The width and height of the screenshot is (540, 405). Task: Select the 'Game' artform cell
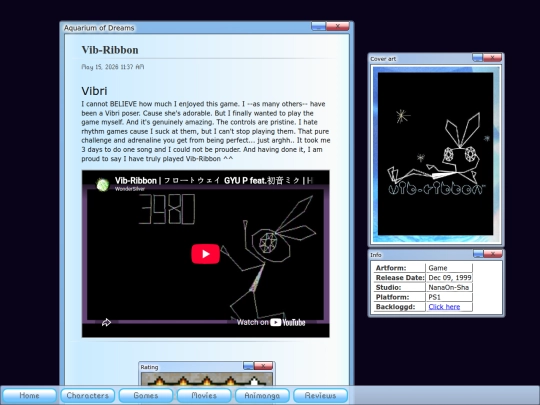(x=449, y=268)
